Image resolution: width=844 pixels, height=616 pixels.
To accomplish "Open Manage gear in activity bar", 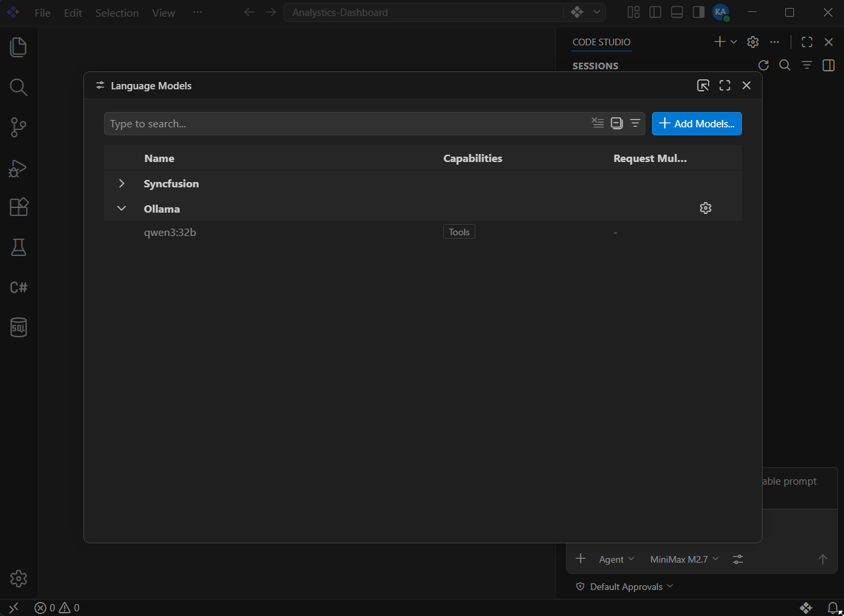I will (x=19, y=578).
